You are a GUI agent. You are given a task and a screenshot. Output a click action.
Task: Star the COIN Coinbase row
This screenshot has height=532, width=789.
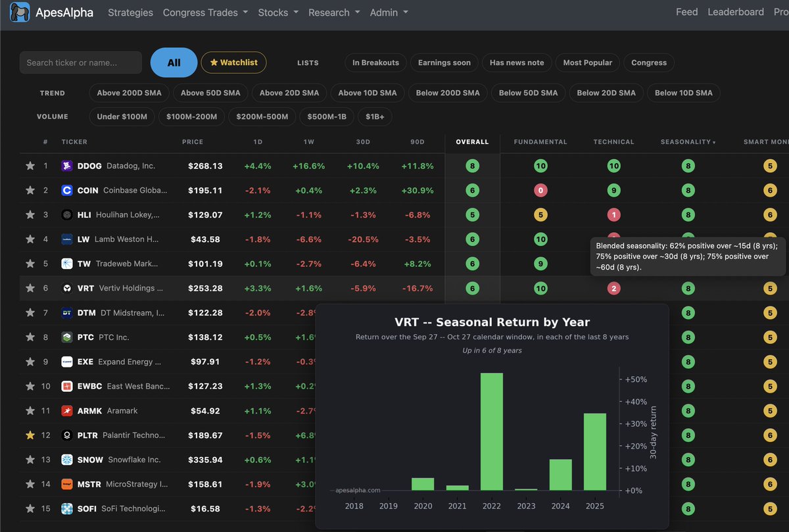[30, 191]
